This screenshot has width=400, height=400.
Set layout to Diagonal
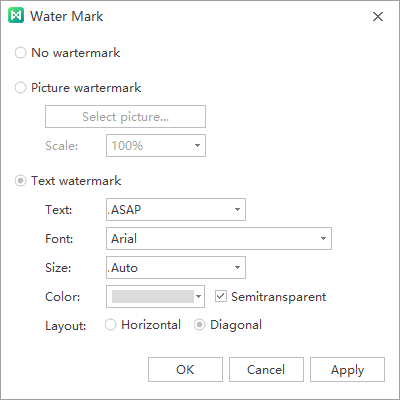pos(199,325)
